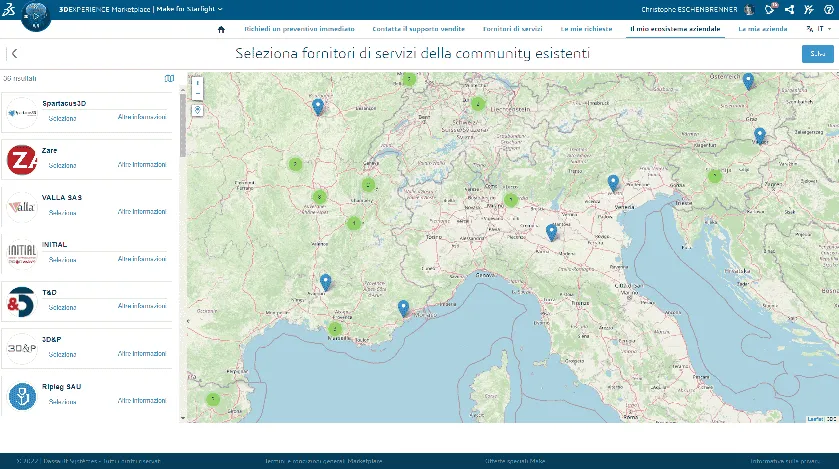839x469 pixels.
Task: Open Altre informazioni for Zare
Action: 142,165
